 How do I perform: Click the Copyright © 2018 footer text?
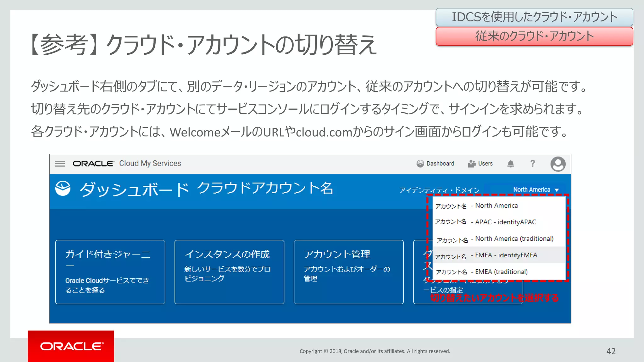tap(375, 351)
